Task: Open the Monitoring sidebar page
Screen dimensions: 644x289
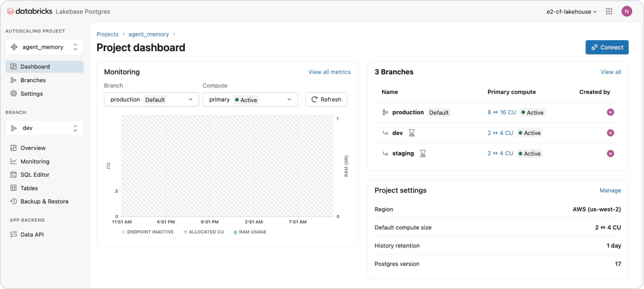Action: coord(36,161)
